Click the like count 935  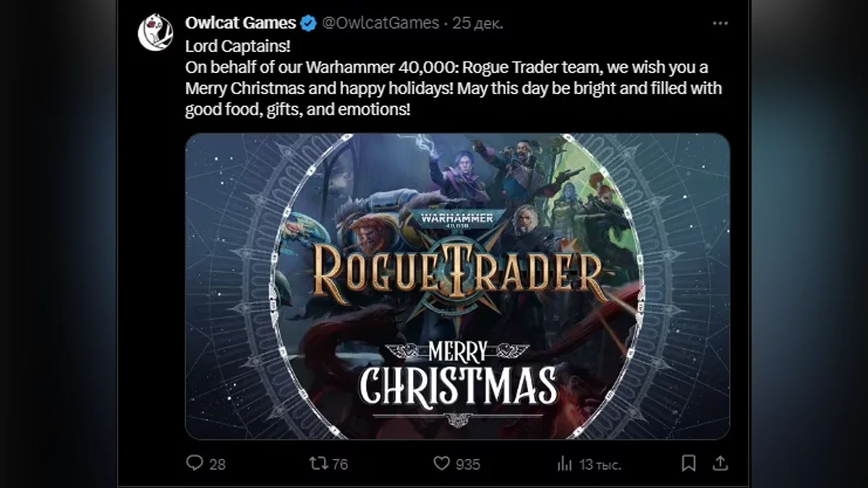click(x=468, y=464)
